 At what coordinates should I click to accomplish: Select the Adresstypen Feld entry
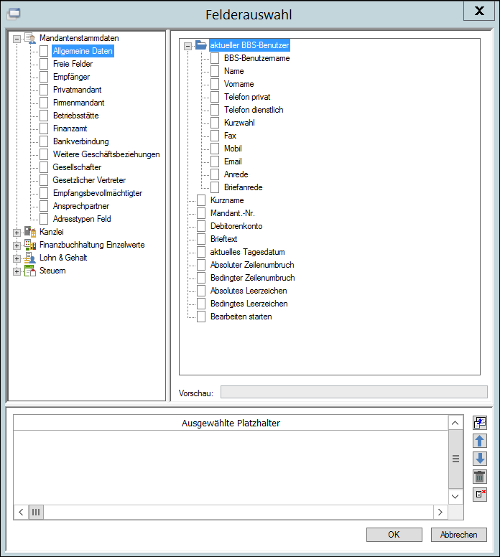[82, 219]
